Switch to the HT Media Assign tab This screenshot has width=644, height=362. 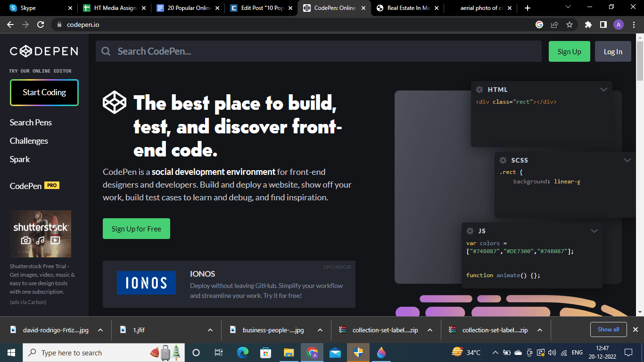[115, 8]
